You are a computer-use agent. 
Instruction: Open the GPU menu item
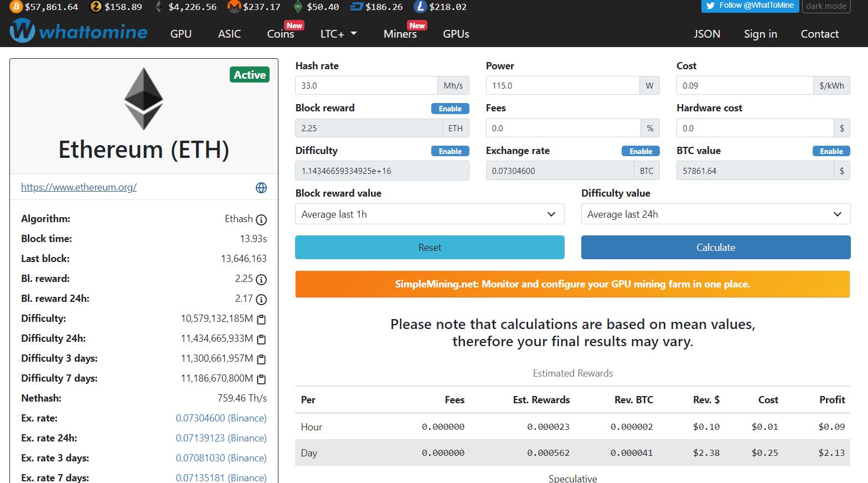(181, 34)
